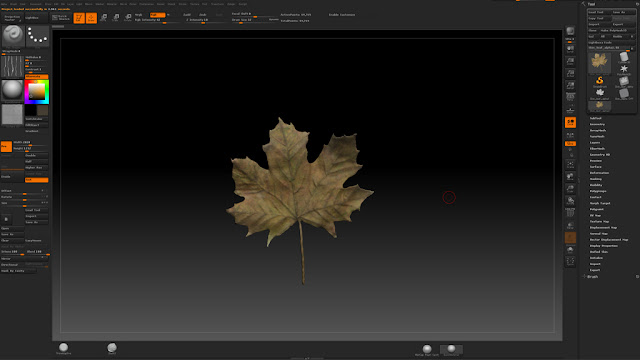Expand the Masking subpalette
Image resolution: width=640 pixels, height=360 pixels.
[x=596, y=179]
